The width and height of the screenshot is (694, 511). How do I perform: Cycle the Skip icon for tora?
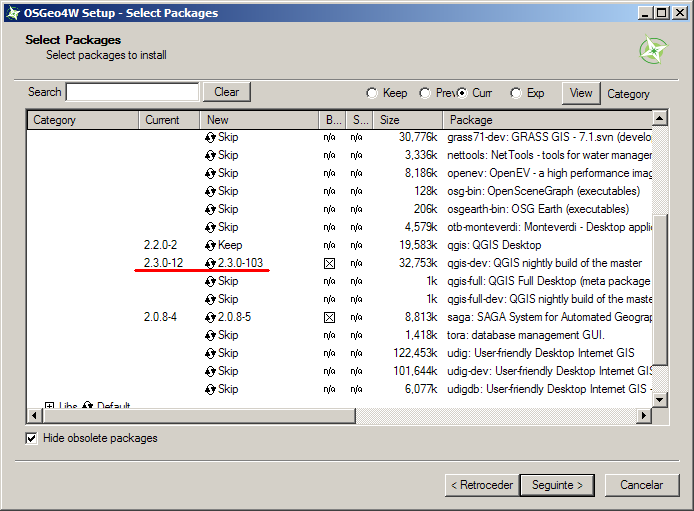(x=210, y=336)
